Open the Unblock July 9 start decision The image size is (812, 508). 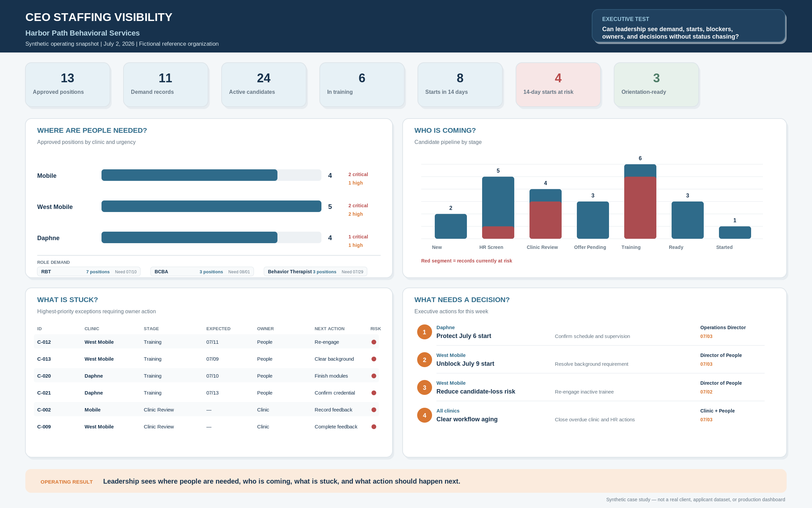[465, 364]
